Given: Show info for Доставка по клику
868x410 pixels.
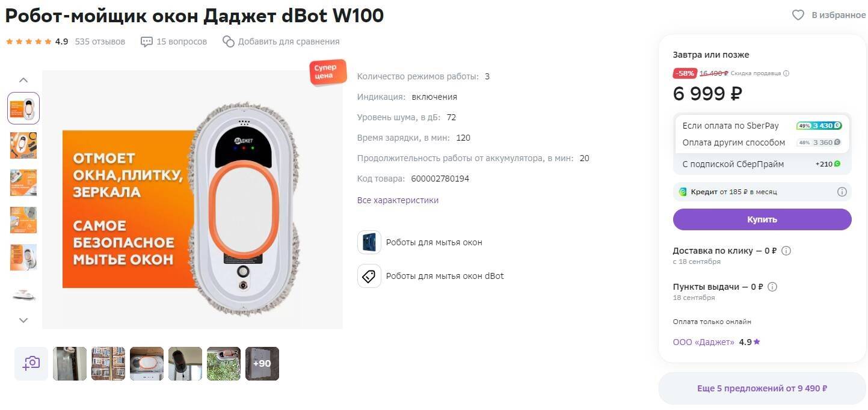Looking at the screenshot, I should [786, 251].
